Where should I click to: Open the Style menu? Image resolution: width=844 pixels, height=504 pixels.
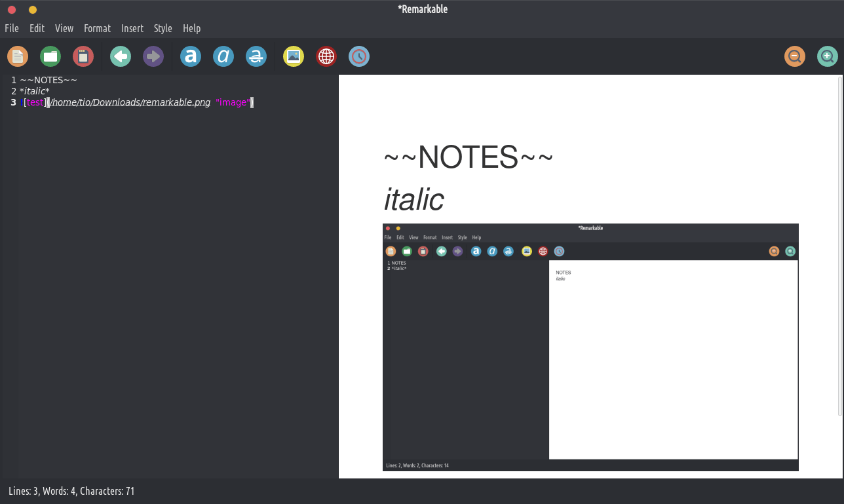point(163,28)
